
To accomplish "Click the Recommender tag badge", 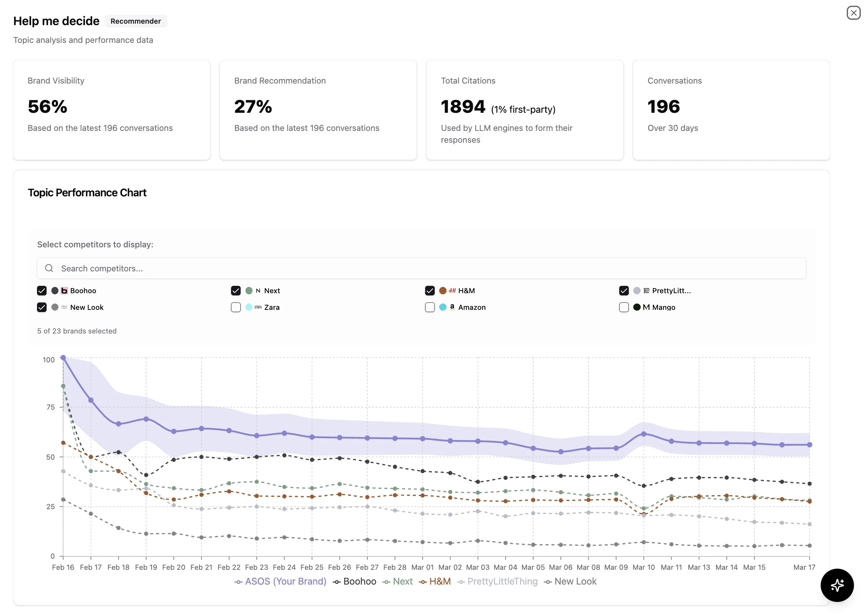I will (x=135, y=21).
